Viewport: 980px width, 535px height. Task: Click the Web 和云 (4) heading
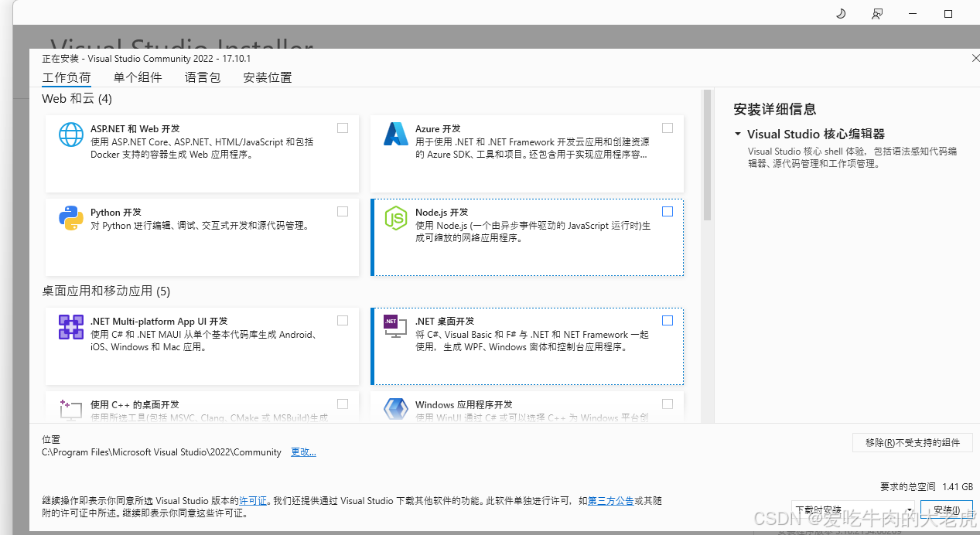point(77,99)
